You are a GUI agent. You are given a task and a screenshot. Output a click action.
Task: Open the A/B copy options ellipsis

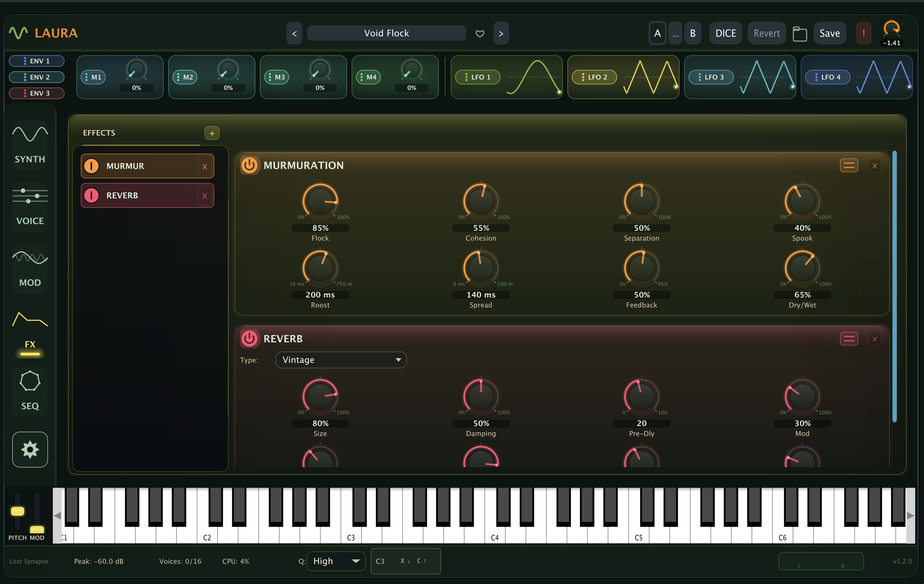click(675, 33)
